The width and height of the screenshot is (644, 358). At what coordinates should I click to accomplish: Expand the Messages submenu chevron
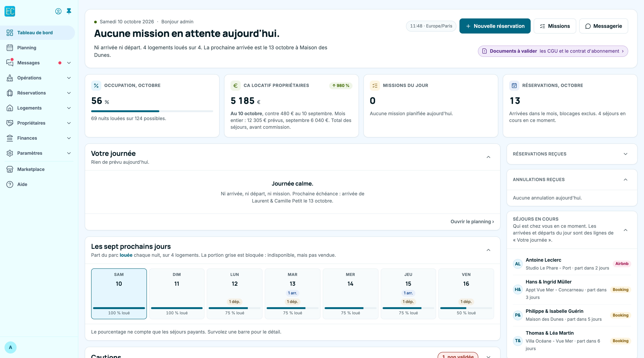[x=69, y=63]
